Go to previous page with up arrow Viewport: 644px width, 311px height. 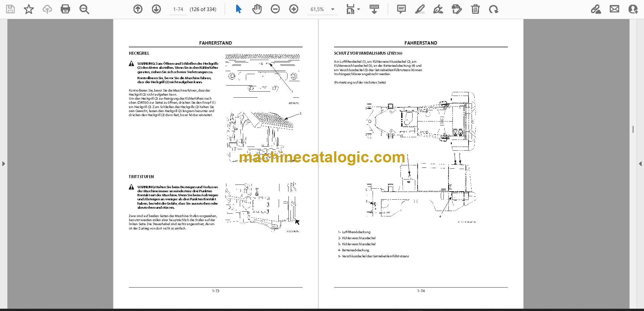click(x=138, y=9)
